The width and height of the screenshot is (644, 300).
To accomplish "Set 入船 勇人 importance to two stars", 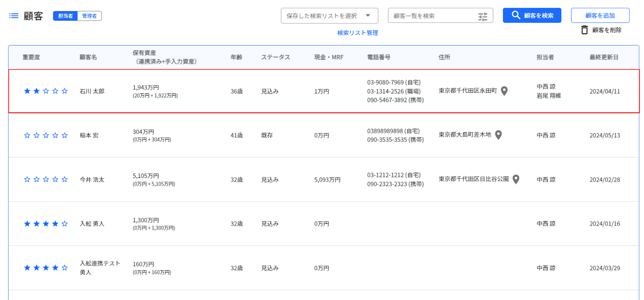I will [x=37, y=223].
